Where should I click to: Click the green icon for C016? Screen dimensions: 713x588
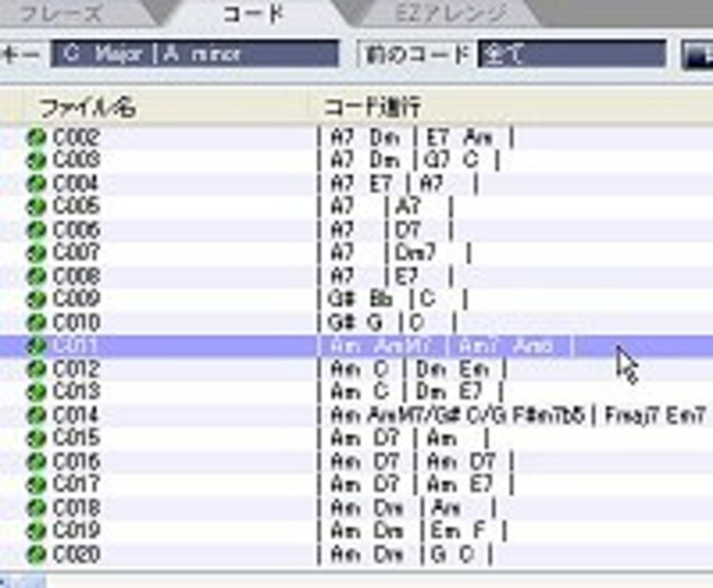tap(36, 461)
